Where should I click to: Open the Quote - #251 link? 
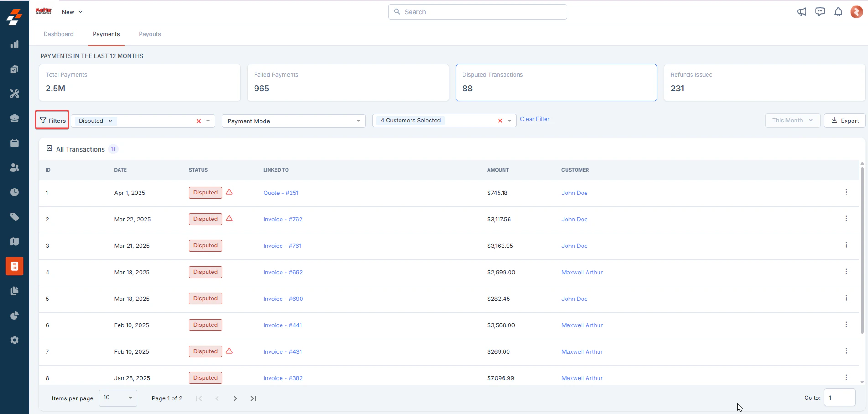tap(281, 193)
